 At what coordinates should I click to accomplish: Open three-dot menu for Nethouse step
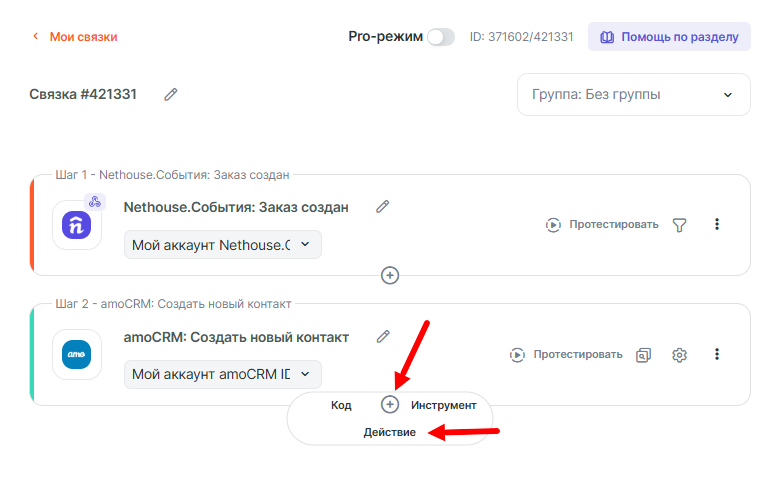pyautogui.click(x=717, y=225)
